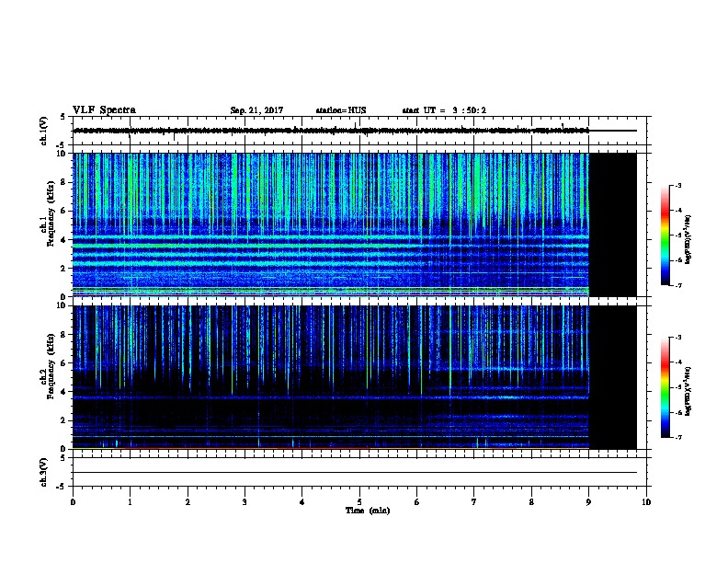Click the "VLF Spectra" title text
The image size is (728, 563).
(104, 110)
